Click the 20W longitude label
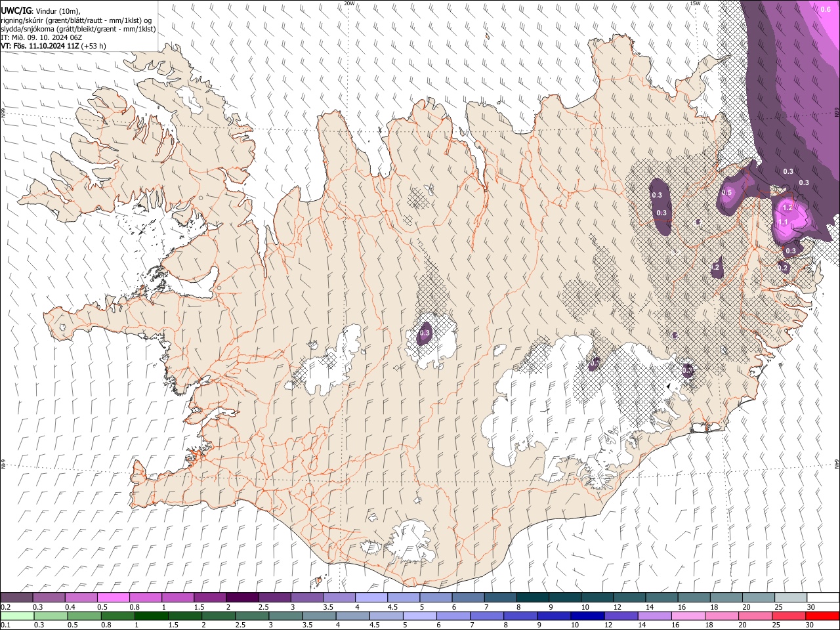Screen dimensions: 840x630 (x=349, y=3)
